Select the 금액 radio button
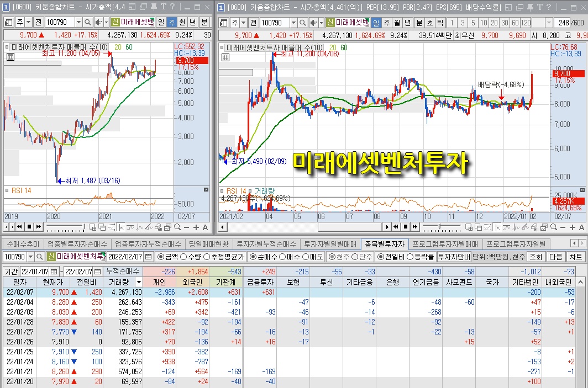 click(x=161, y=257)
